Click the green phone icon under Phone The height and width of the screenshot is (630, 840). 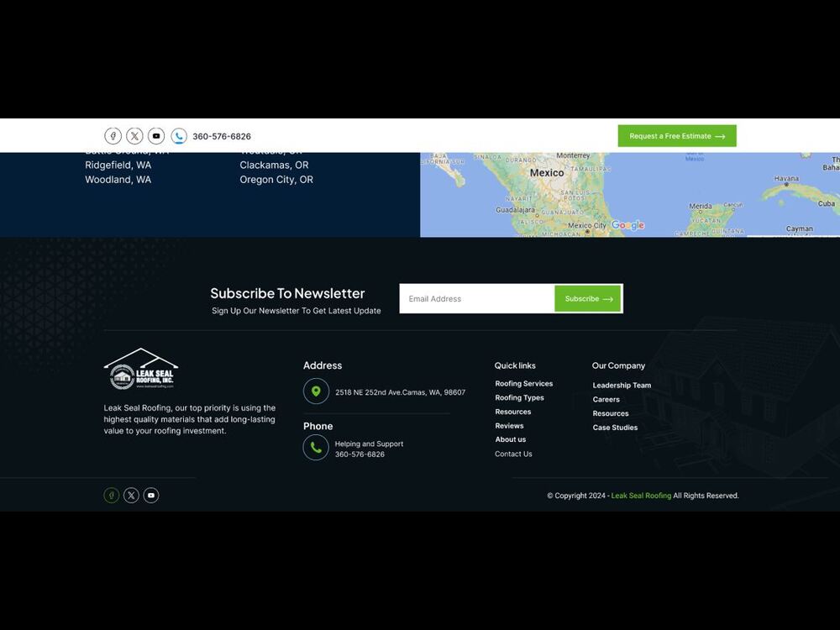tap(316, 448)
